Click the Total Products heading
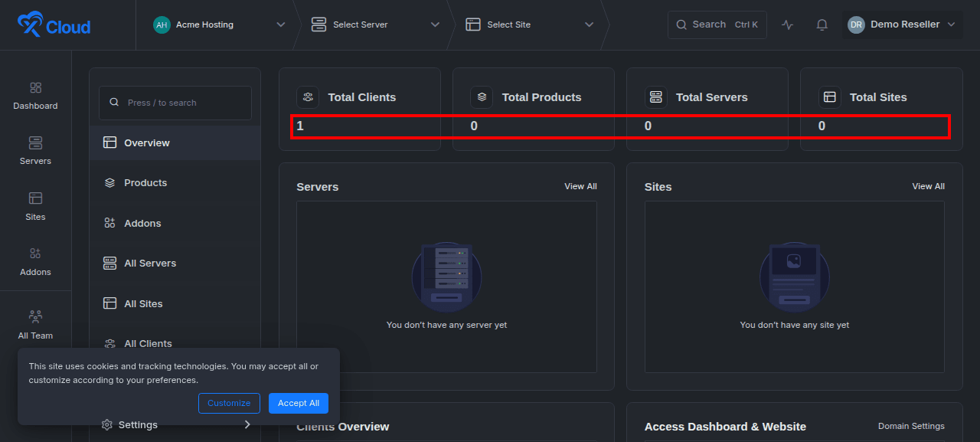 point(541,97)
